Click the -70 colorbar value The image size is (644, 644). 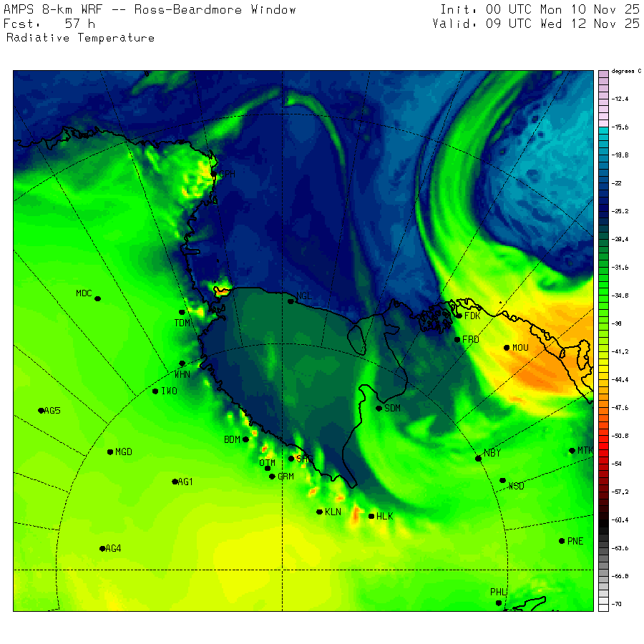click(617, 604)
